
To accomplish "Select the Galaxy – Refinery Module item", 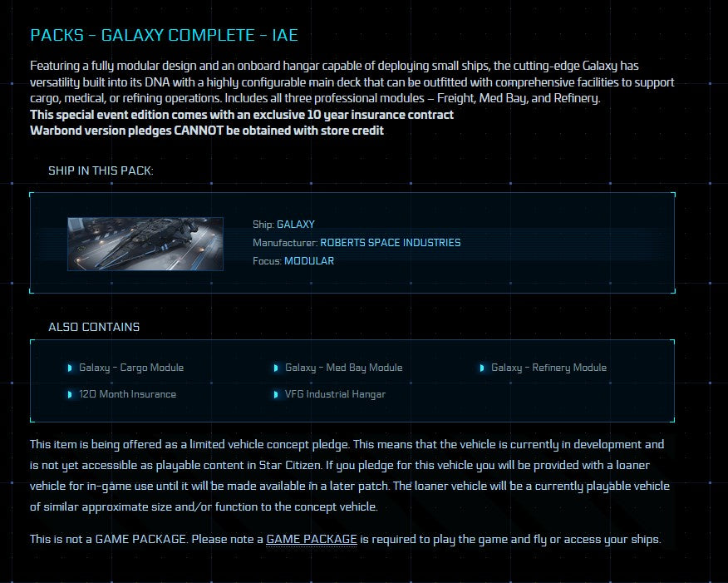I will click(548, 368).
